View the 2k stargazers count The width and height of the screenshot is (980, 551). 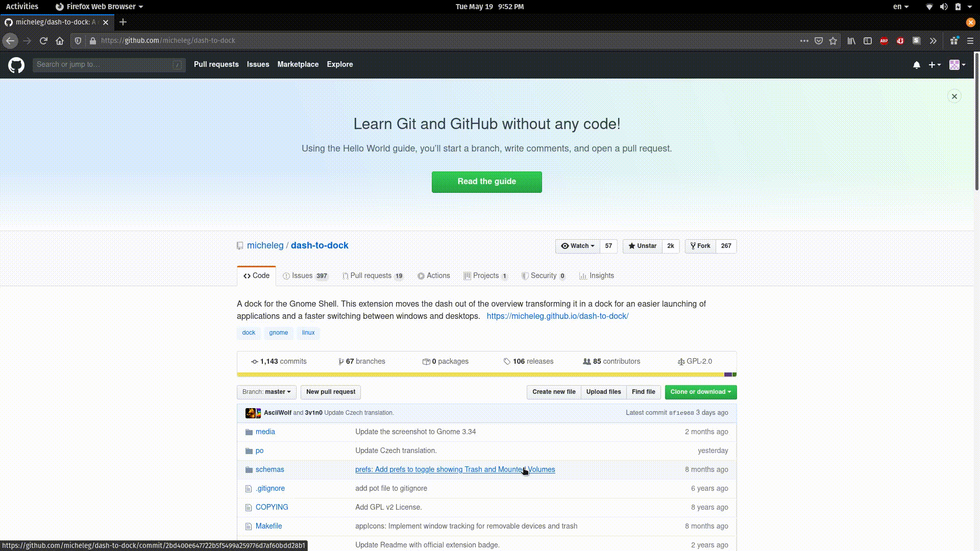[x=671, y=246]
